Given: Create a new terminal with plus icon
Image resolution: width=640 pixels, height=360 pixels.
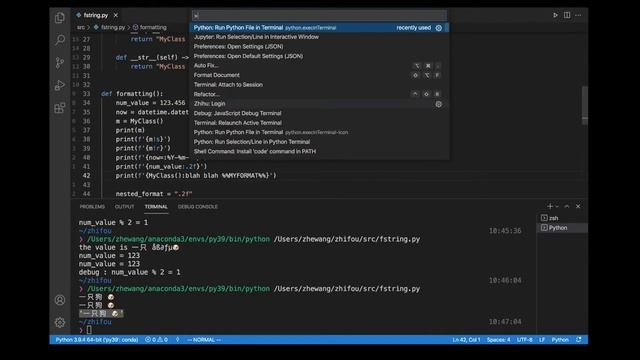Looking at the screenshot, I should [550, 207].
